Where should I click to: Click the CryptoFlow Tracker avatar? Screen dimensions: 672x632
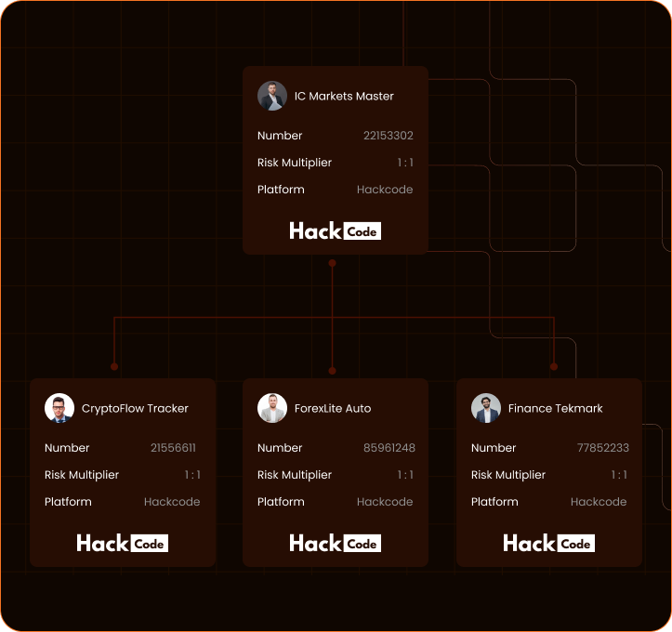point(59,408)
